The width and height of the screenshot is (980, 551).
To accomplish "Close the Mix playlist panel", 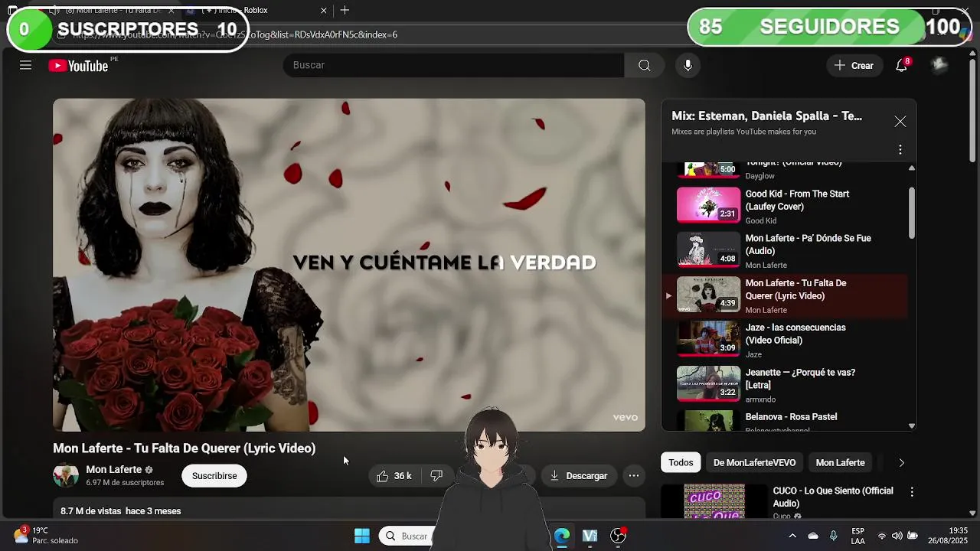I will [900, 122].
